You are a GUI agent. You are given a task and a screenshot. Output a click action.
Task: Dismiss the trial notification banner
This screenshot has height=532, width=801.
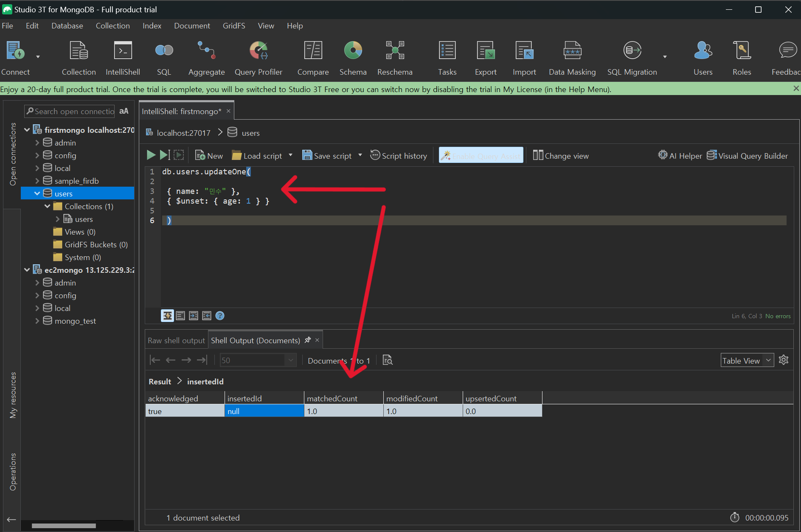796,89
